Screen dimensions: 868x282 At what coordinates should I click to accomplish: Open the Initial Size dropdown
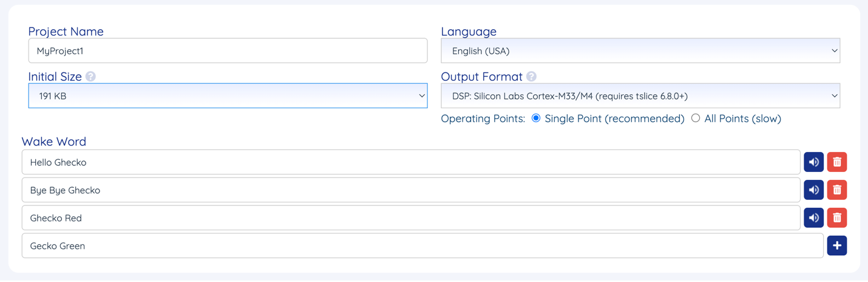click(228, 96)
